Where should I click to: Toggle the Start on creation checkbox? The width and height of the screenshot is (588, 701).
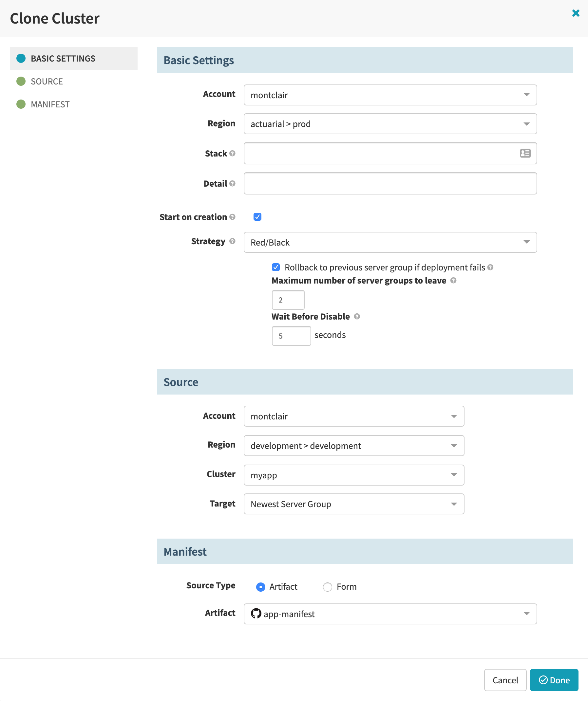(257, 217)
